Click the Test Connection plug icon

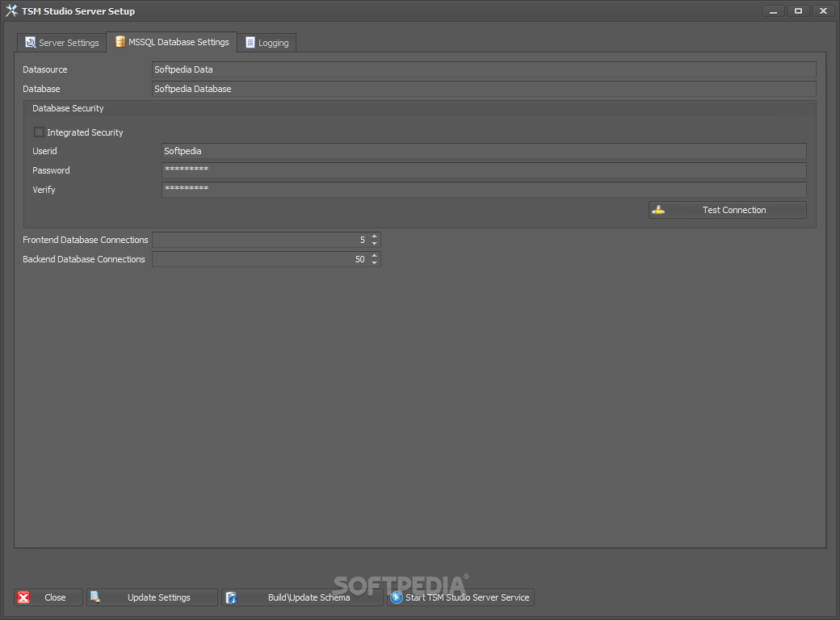(x=658, y=210)
